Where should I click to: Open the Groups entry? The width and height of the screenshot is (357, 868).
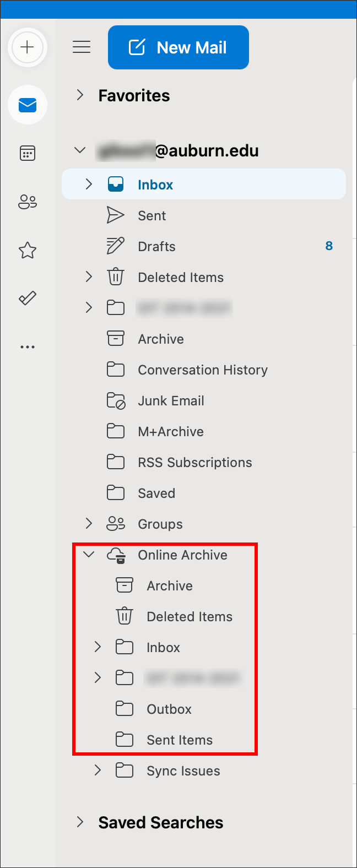(160, 524)
